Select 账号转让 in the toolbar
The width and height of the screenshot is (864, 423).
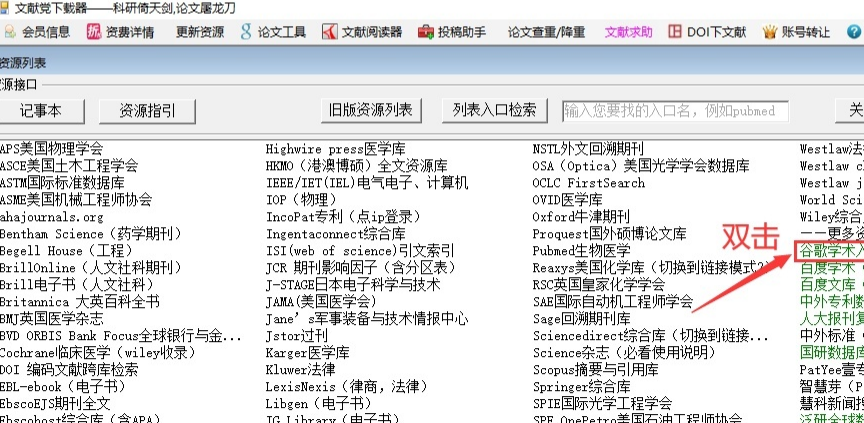tap(806, 32)
